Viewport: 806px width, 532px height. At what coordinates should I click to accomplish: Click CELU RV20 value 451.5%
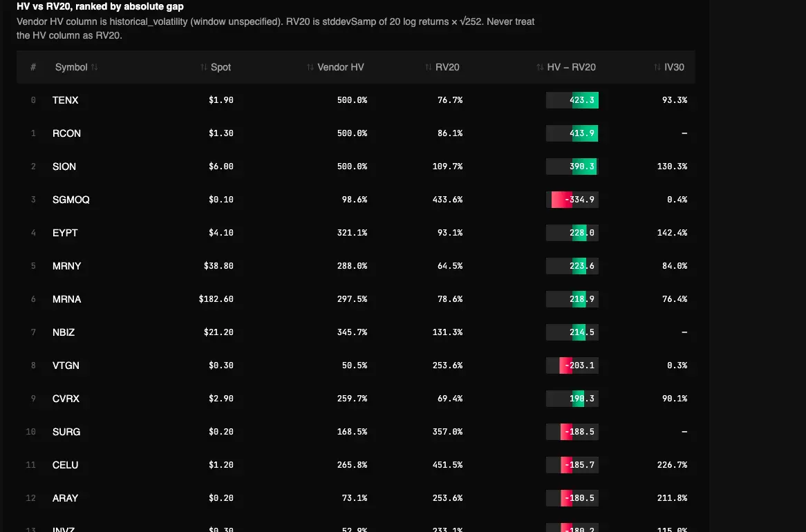point(448,465)
